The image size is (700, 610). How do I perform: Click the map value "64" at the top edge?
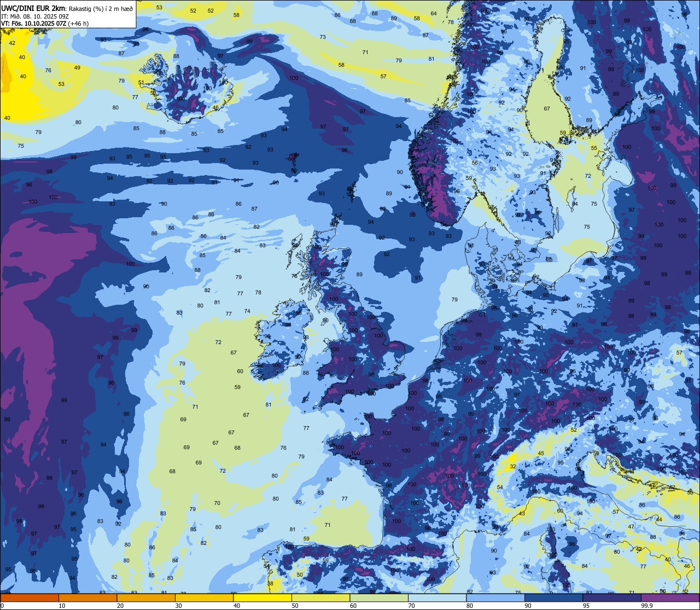pyautogui.click(x=434, y=13)
